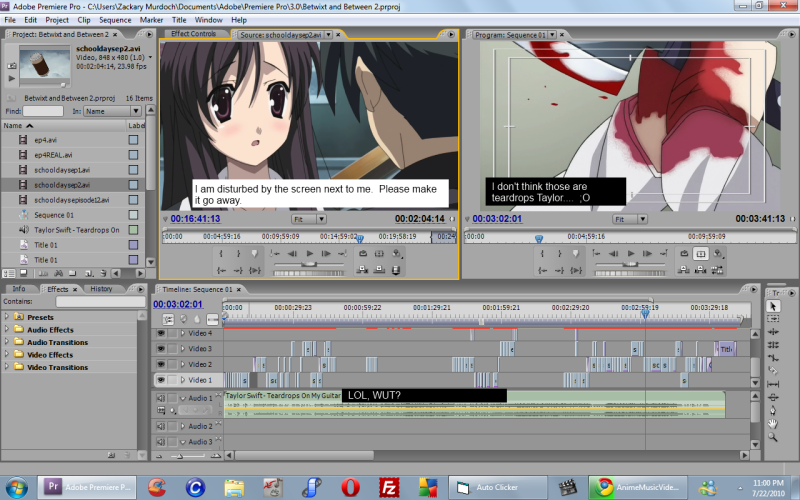Click Extract button in Program monitor
This screenshot has width=800, height=500.
tap(700, 269)
